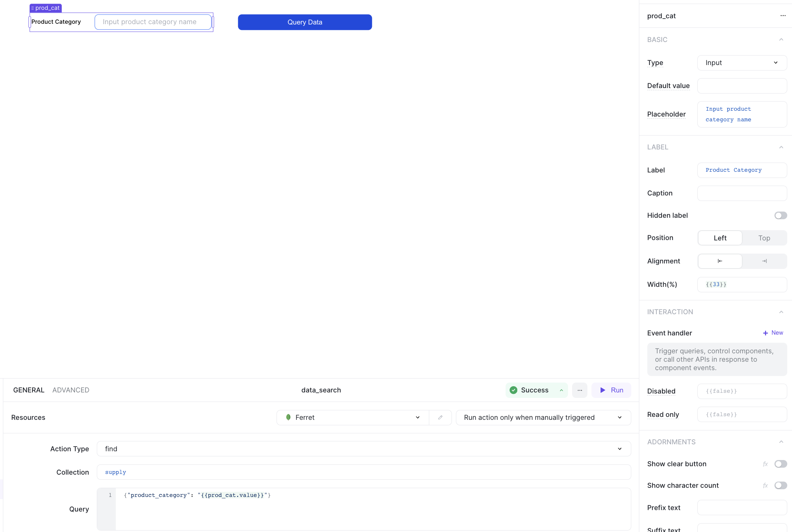Switch to the ADVANCED tab
The width and height of the screenshot is (792, 532).
(x=71, y=390)
